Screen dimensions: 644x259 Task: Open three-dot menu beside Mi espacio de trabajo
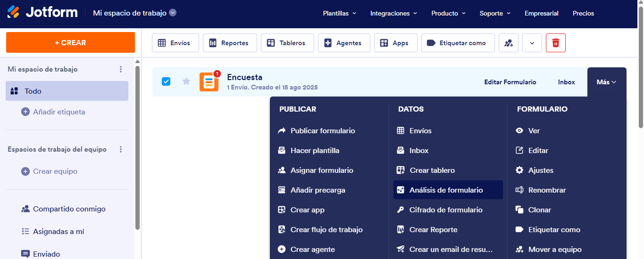coord(121,69)
